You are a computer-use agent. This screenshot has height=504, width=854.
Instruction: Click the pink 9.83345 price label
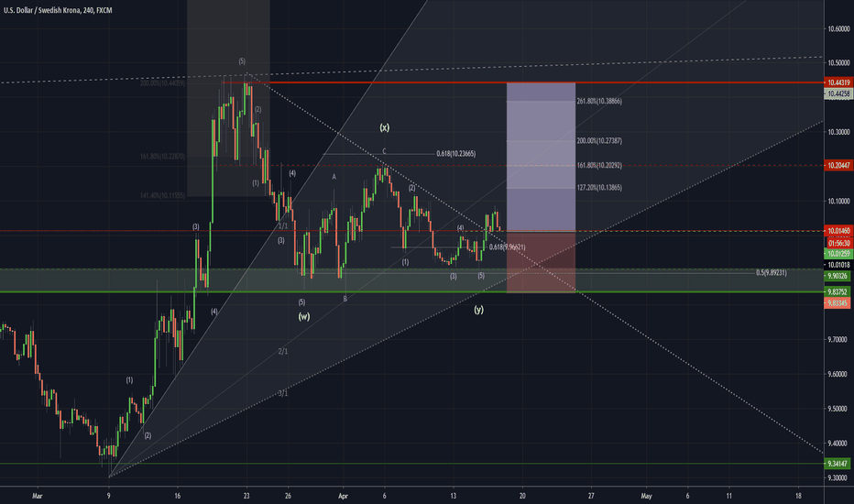tap(838, 303)
